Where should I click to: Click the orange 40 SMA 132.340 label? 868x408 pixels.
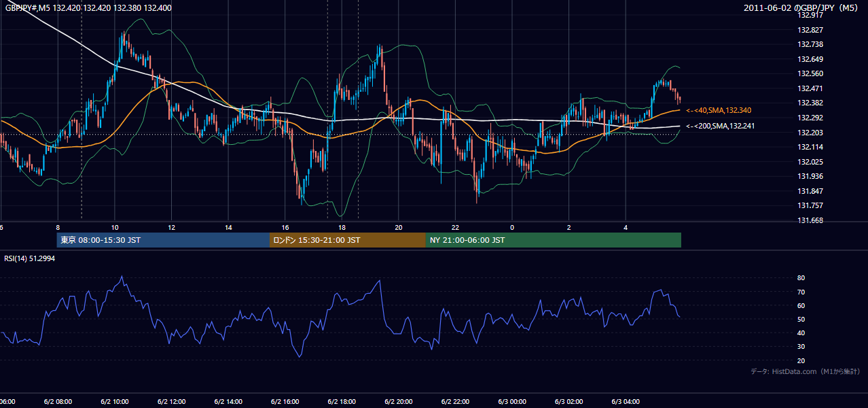click(719, 110)
